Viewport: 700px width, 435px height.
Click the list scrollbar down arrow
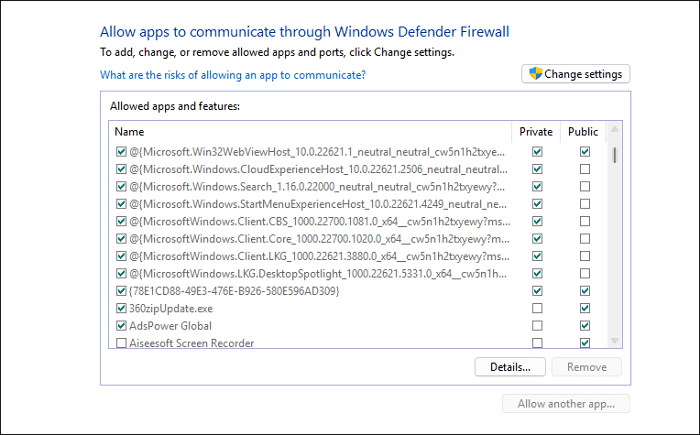614,341
